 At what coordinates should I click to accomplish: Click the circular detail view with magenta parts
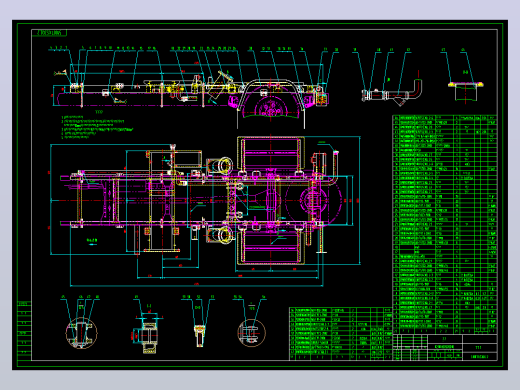[252, 333]
